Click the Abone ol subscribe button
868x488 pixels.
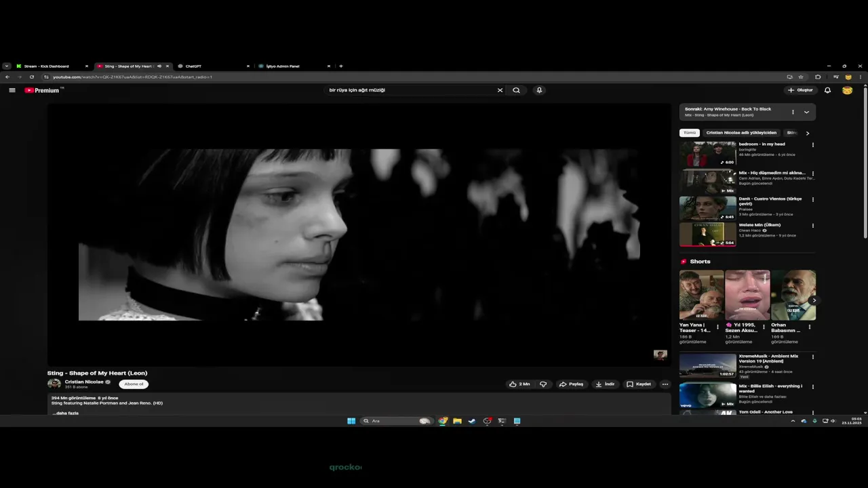pos(134,384)
